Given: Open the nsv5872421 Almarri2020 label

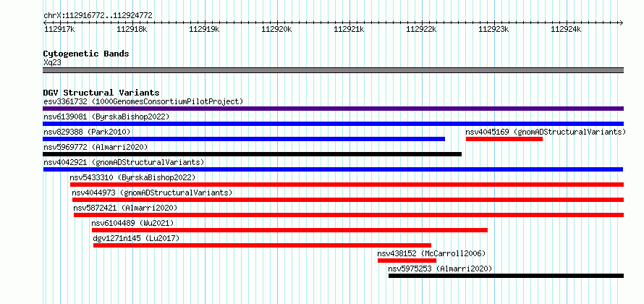Looking at the screenshot, I should pyautogui.click(x=125, y=208).
